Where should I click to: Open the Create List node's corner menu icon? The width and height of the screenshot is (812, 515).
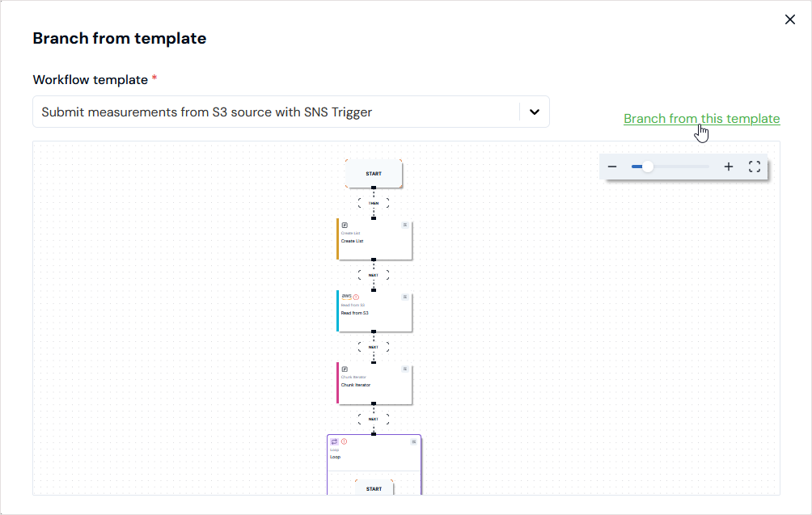click(405, 225)
